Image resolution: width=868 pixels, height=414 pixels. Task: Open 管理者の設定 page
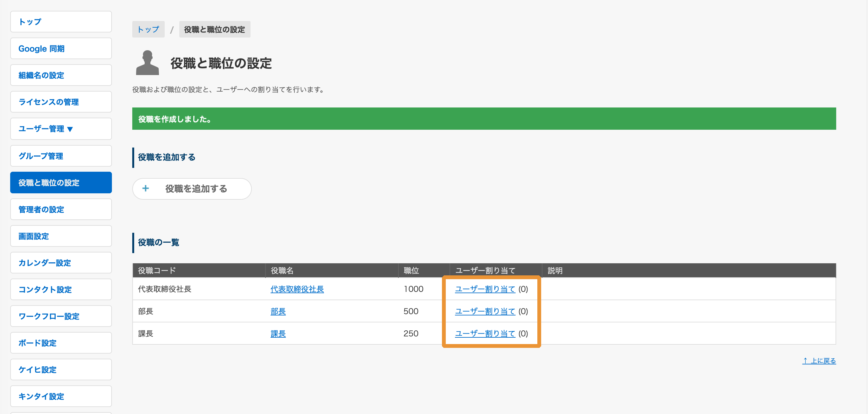tap(61, 209)
